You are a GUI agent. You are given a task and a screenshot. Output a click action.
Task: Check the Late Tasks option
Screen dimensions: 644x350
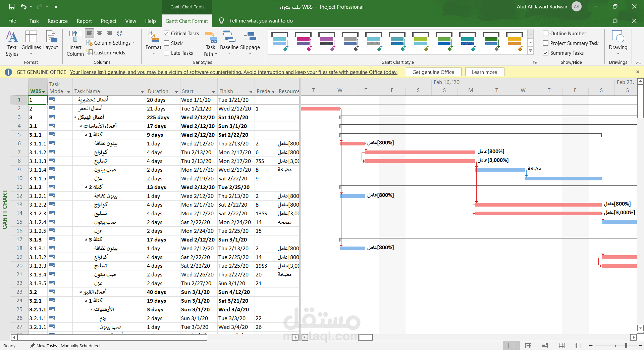[166, 53]
